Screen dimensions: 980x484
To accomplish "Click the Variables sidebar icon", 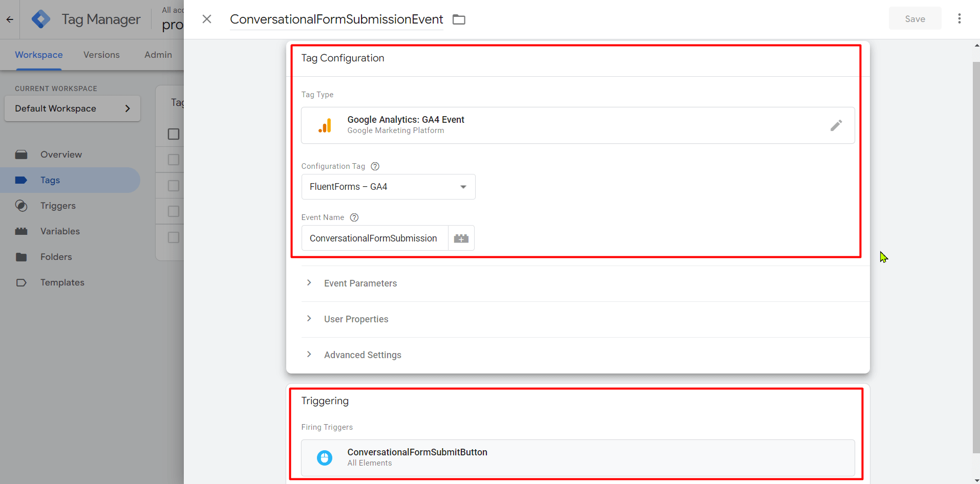I will point(21,231).
